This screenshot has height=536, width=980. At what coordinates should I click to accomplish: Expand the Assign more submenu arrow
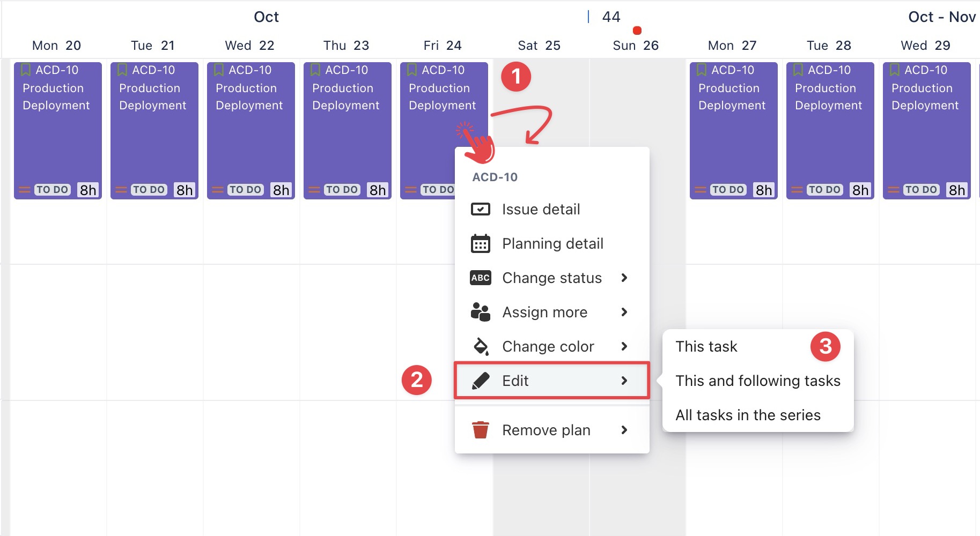click(624, 312)
